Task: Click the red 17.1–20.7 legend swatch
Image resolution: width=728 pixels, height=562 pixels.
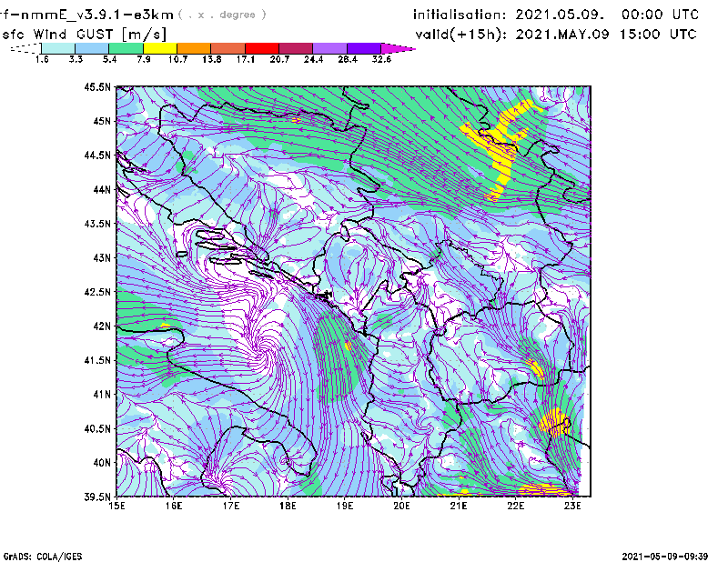Action: (262, 48)
